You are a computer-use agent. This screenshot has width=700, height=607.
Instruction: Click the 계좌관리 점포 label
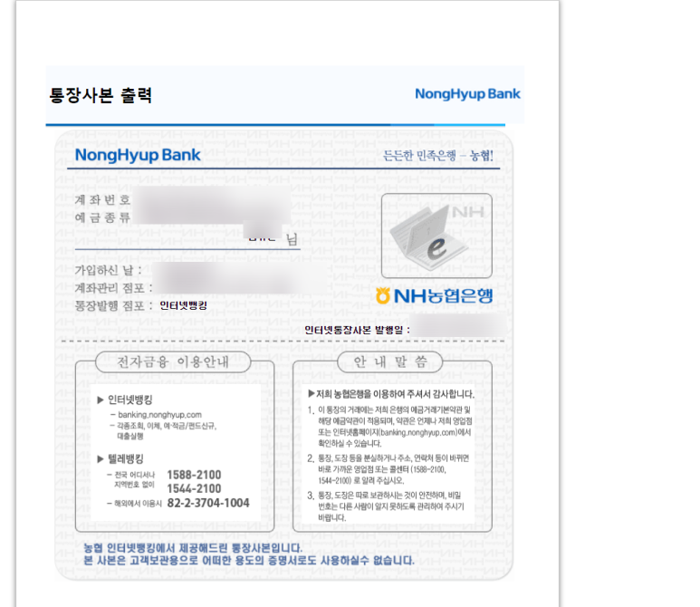(113, 288)
